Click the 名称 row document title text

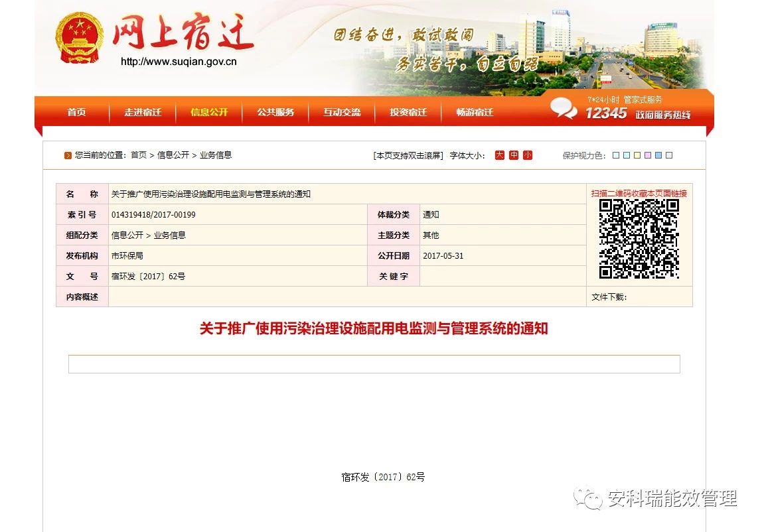(211, 194)
